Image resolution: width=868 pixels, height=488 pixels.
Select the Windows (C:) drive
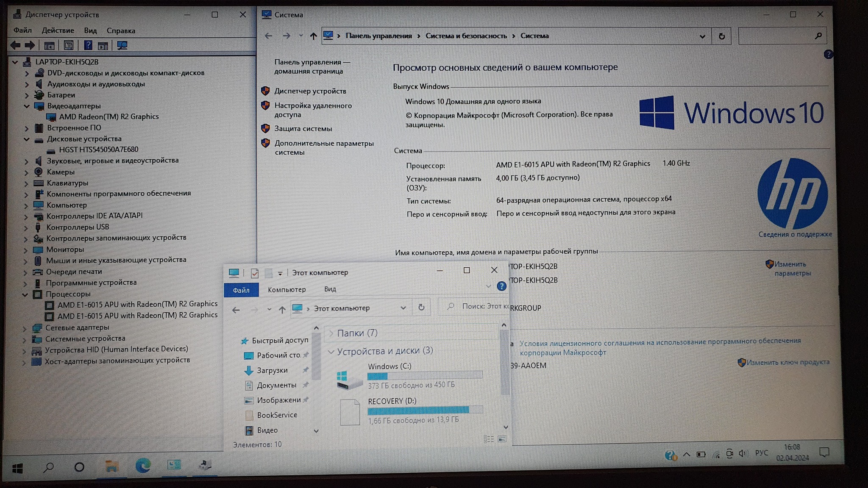tap(389, 366)
